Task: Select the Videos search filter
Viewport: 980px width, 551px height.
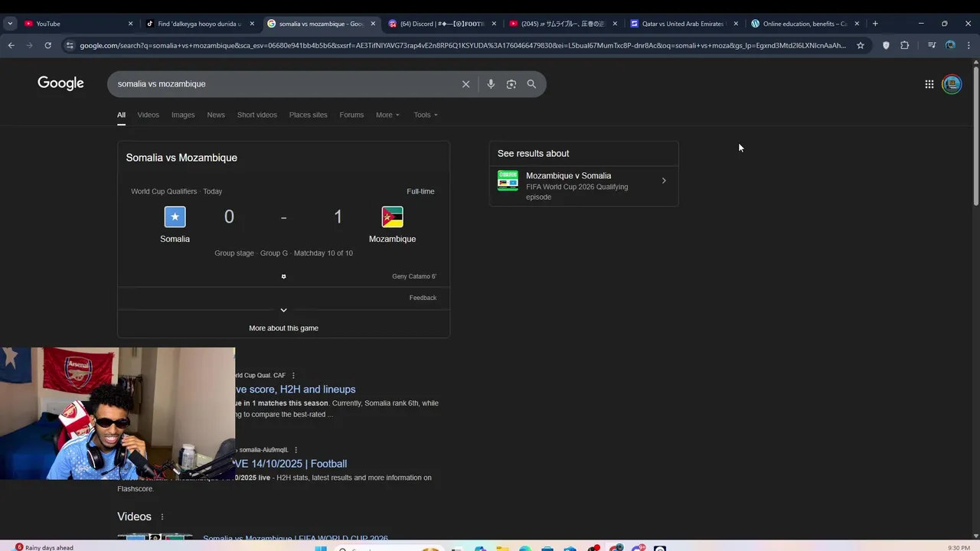Action: [149, 115]
